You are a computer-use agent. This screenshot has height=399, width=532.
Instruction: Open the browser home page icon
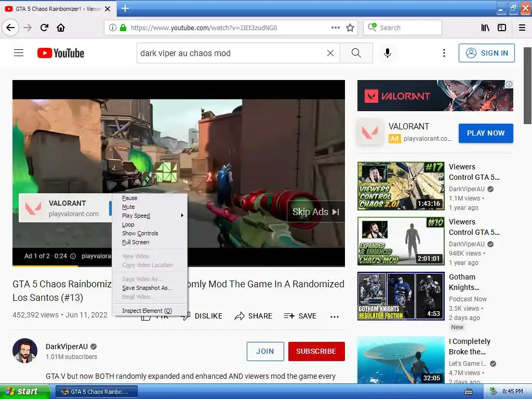pos(61,28)
